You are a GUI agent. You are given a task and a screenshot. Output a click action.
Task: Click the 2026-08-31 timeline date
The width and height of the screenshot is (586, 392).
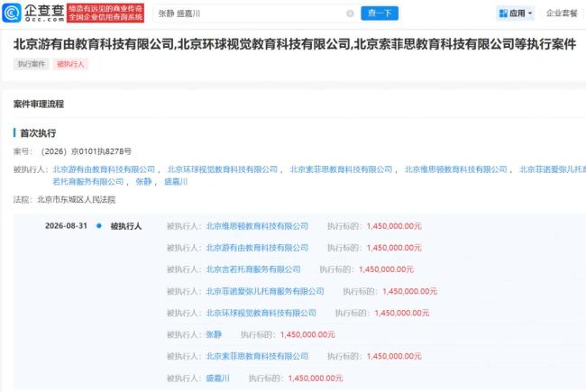[66, 225]
